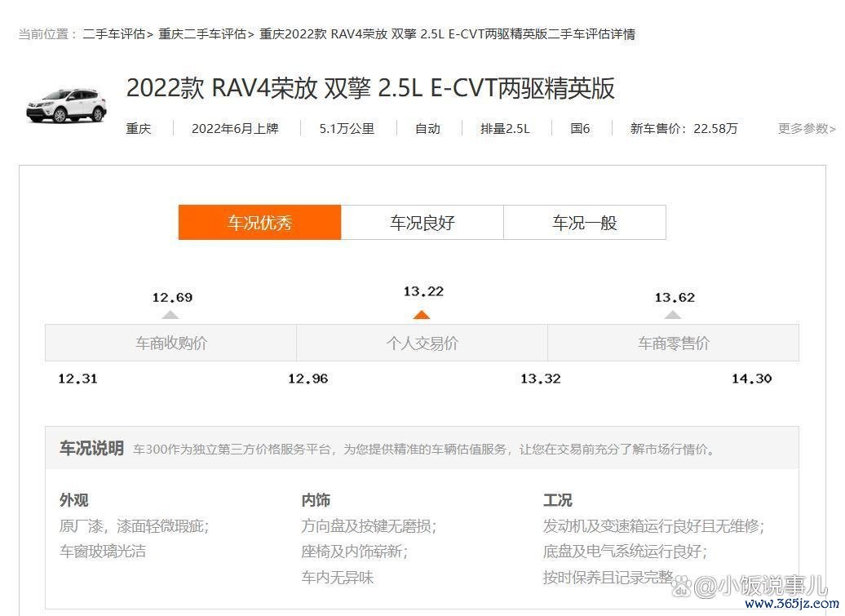Click the 2022年6月上牌 registration date
Screen dimensions: 845x616
235,128
